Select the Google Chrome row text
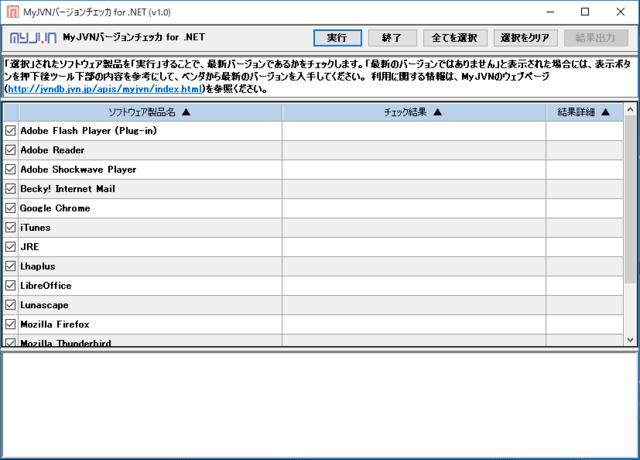Screen dimensions: 640x460 pyautogui.click(x=55, y=208)
